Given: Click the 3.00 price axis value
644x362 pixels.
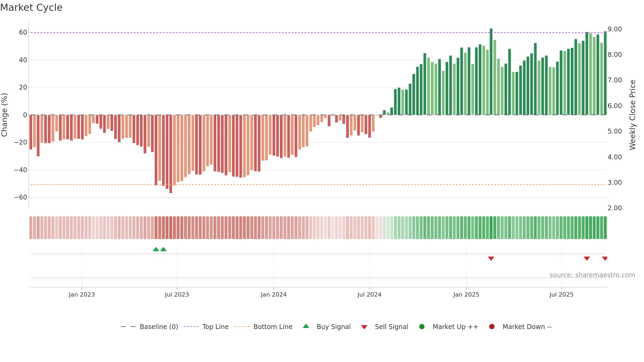Looking at the screenshot, I should coord(615,182).
